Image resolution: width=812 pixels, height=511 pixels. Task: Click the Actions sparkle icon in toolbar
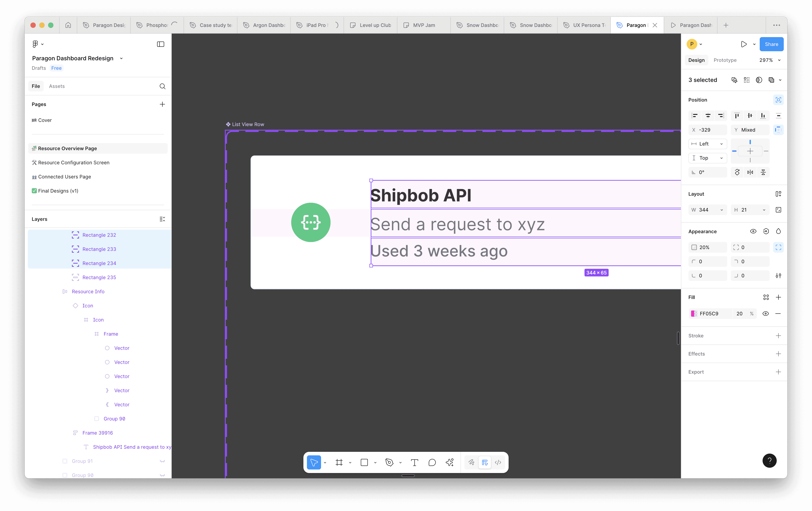tap(449, 462)
